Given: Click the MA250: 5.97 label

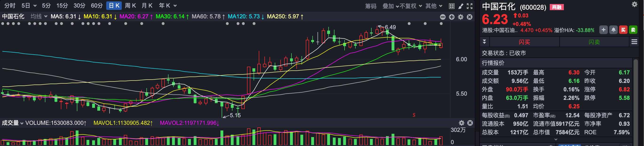Looking at the screenshot, I should coord(285,16).
